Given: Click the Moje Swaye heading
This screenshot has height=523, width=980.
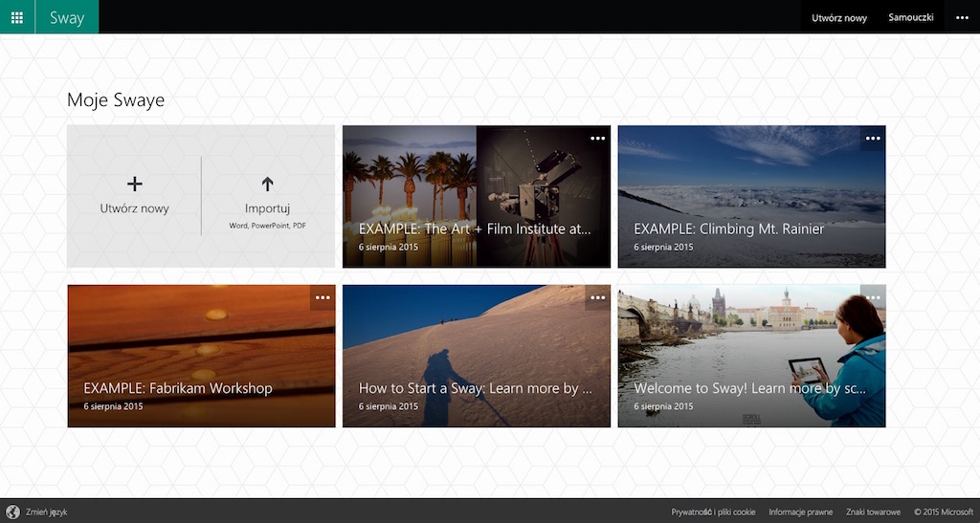Looking at the screenshot, I should click(x=116, y=99).
